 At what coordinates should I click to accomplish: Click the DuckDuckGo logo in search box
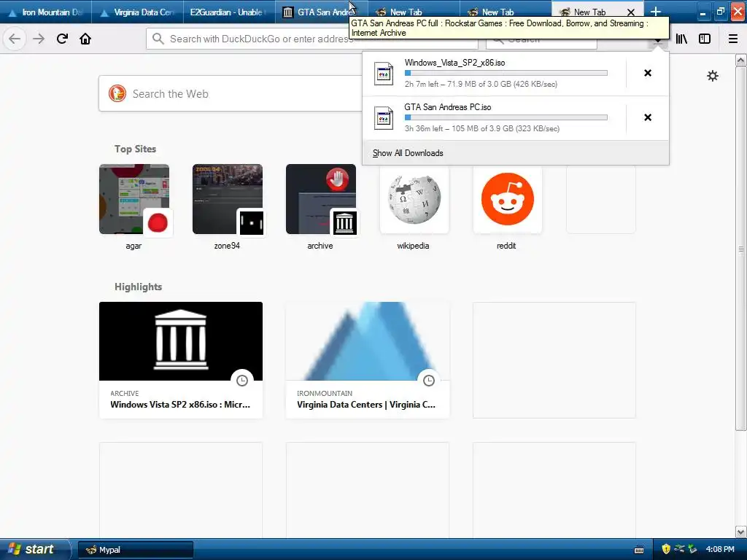[117, 93]
